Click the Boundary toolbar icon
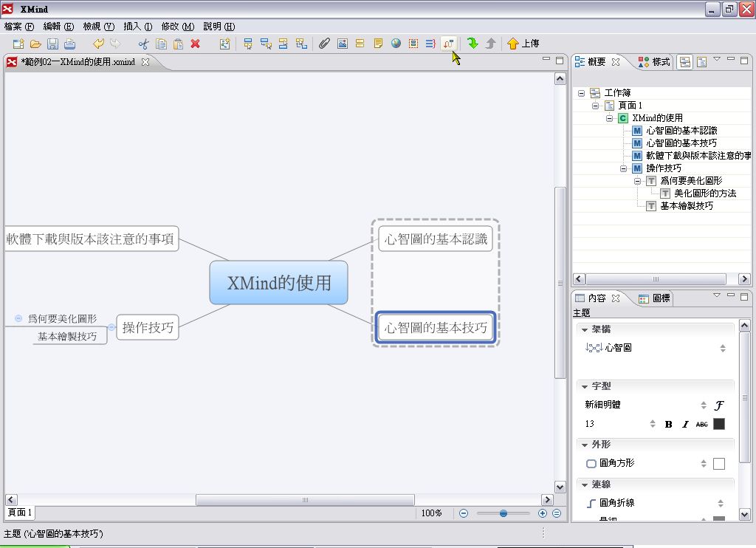756x548 pixels. (413, 44)
